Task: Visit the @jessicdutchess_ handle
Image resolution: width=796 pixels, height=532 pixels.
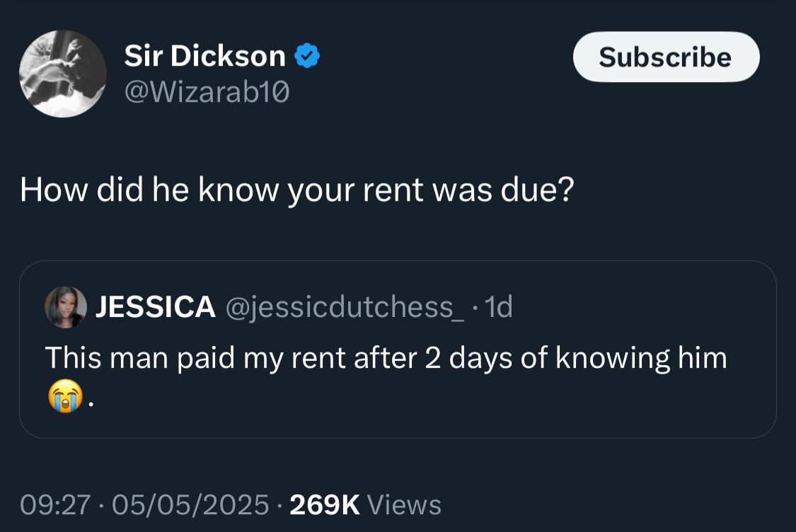Action: [345, 307]
